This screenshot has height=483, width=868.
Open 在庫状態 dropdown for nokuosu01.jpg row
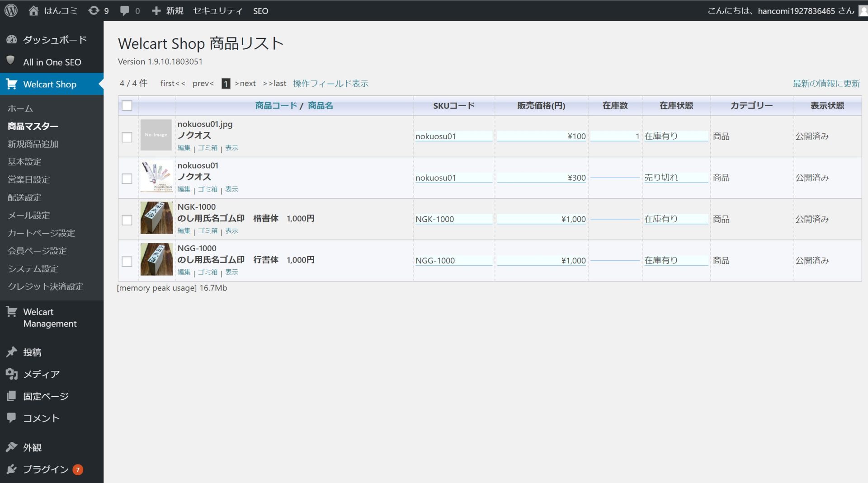pos(676,136)
